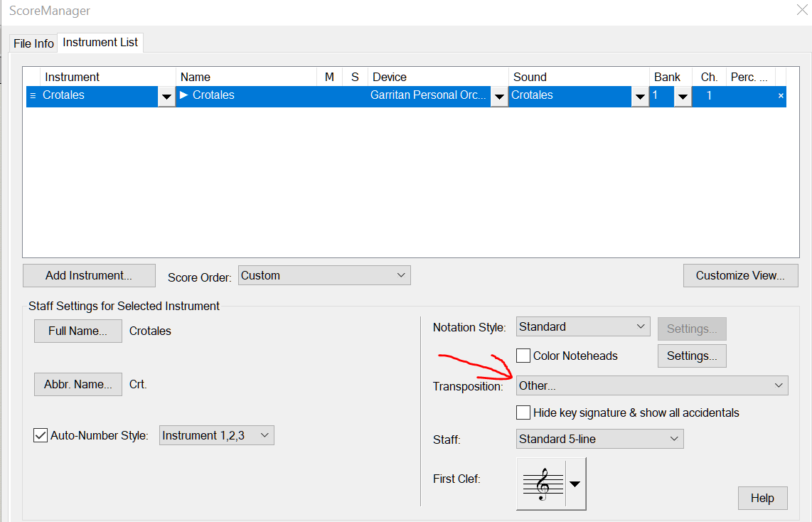Select the Instrument List tab

point(100,43)
